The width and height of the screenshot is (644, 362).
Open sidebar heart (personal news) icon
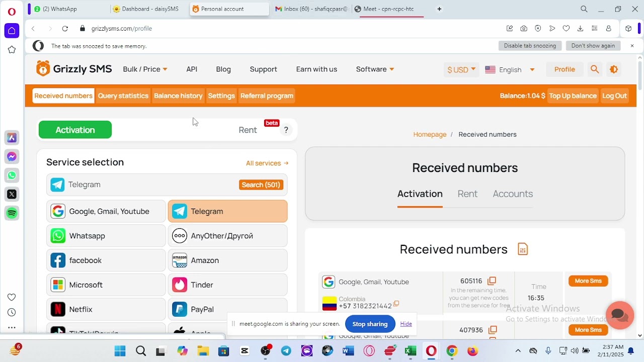pyautogui.click(x=12, y=297)
